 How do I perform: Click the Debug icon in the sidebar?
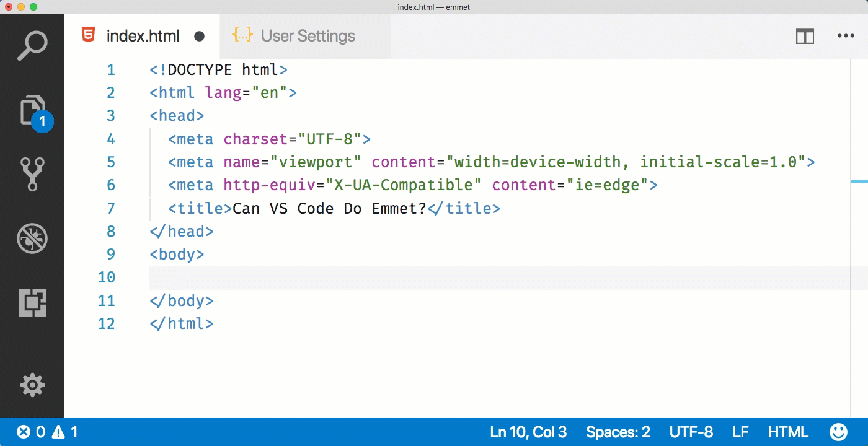(x=32, y=238)
